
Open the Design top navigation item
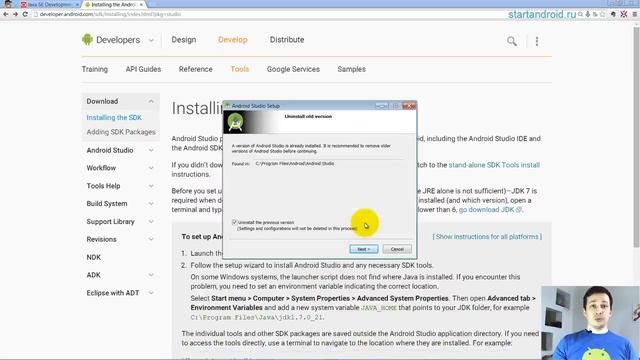pos(184,40)
